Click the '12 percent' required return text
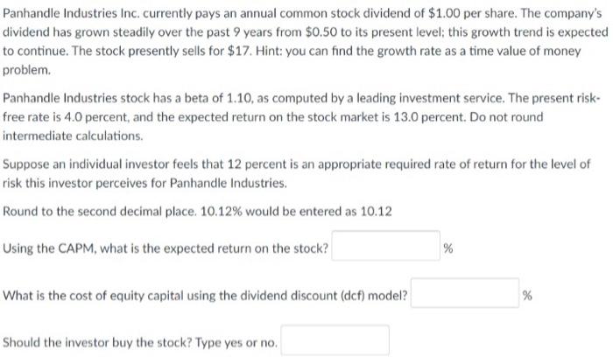613x364 pixels. (x=257, y=164)
